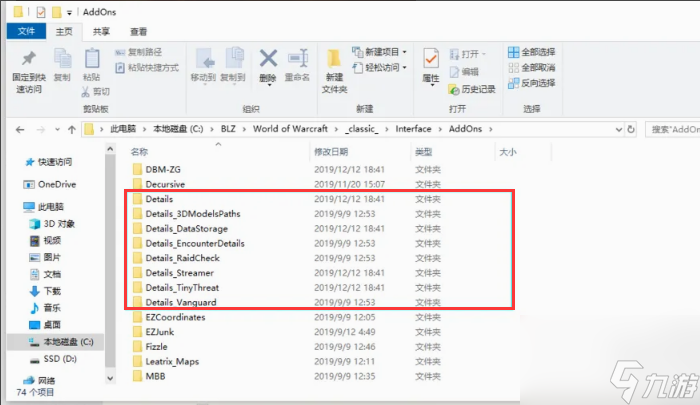Select Quick access in navigation pane

pos(49,162)
